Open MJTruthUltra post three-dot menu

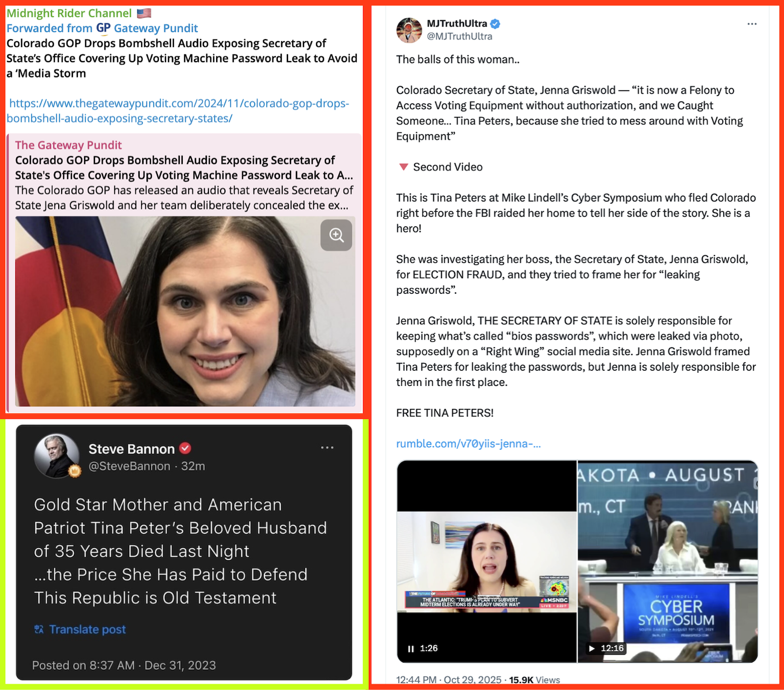[x=752, y=24]
